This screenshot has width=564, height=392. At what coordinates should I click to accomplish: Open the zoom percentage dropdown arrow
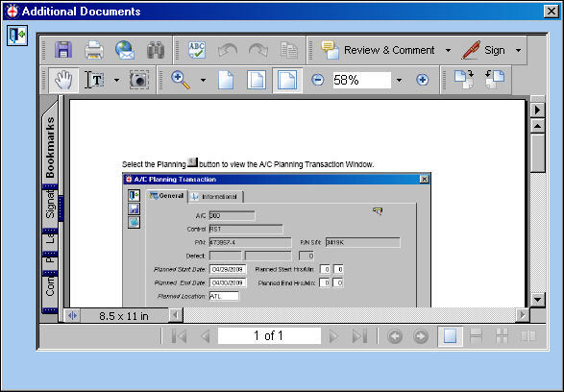coord(399,80)
